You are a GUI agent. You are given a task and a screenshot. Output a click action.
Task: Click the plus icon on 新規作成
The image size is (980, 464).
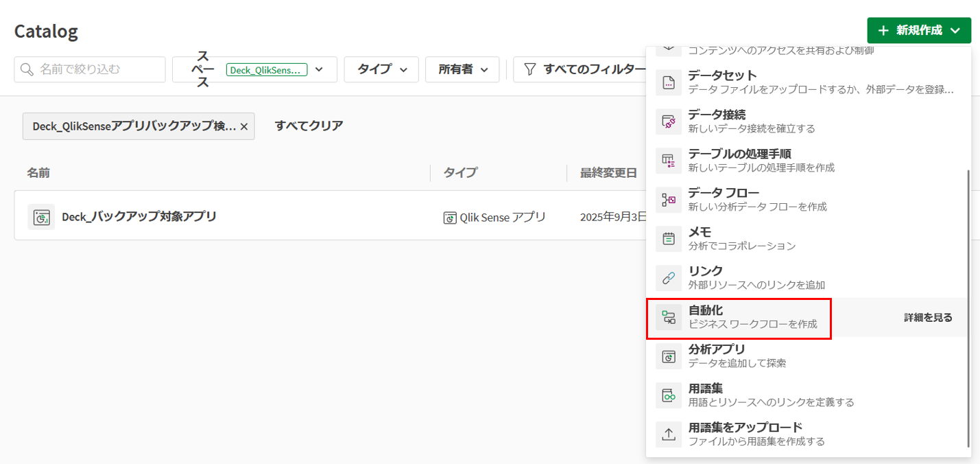point(883,30)
